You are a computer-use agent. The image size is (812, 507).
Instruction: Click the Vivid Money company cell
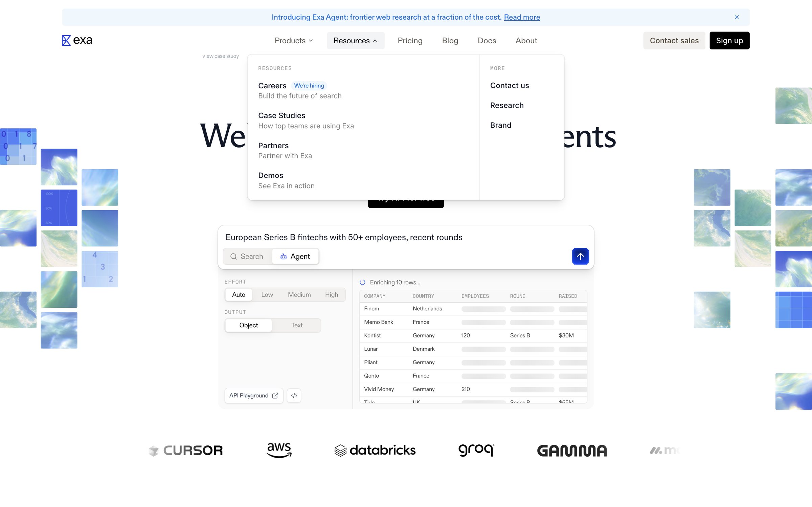[379, 389]
